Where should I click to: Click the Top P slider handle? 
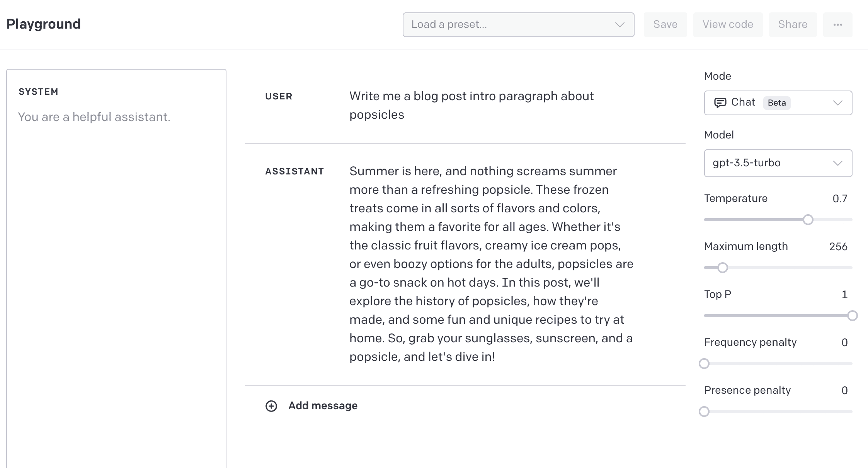[852, 316]
